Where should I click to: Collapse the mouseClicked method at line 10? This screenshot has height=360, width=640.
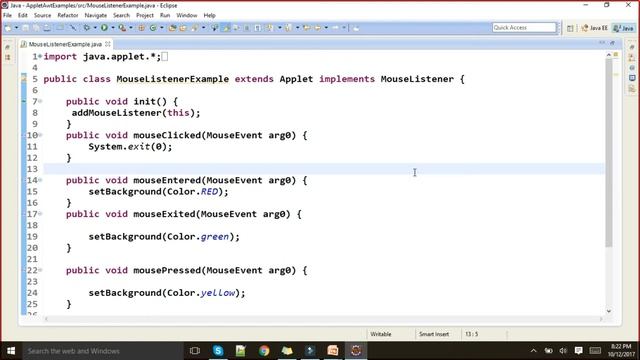click(40, 135)
